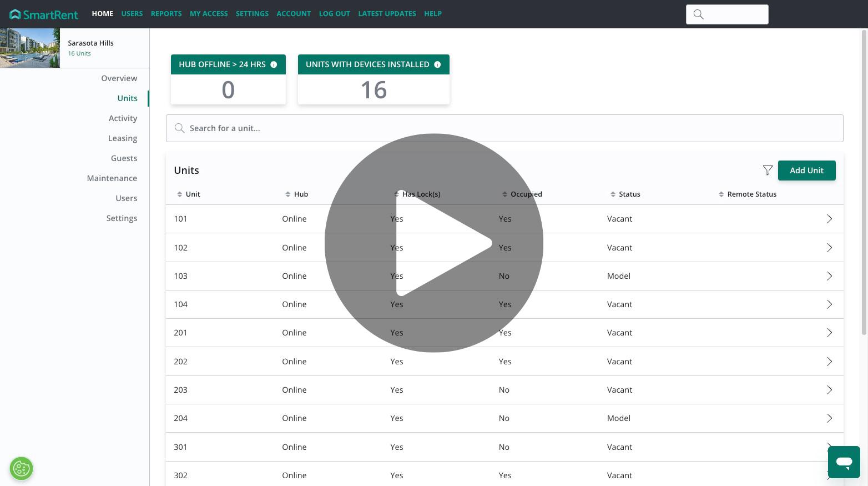868x486 pixels.
Task: Click the Search for a unit field
Action: 504,128
